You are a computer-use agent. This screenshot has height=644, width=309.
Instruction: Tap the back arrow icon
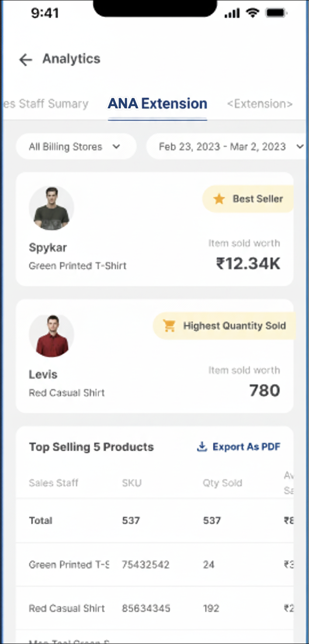(x=26, y=59)
